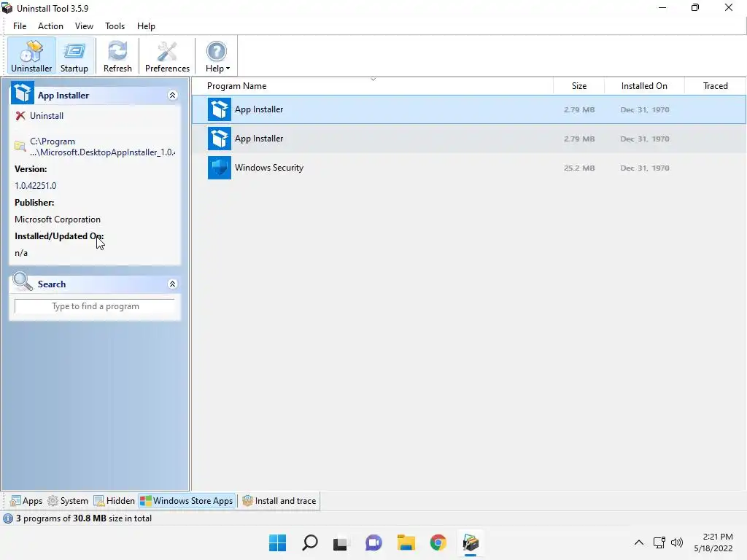The height and width of the screenshot is (560, 747).
Task: Click Windows Security program name
Action: (268, 168)
